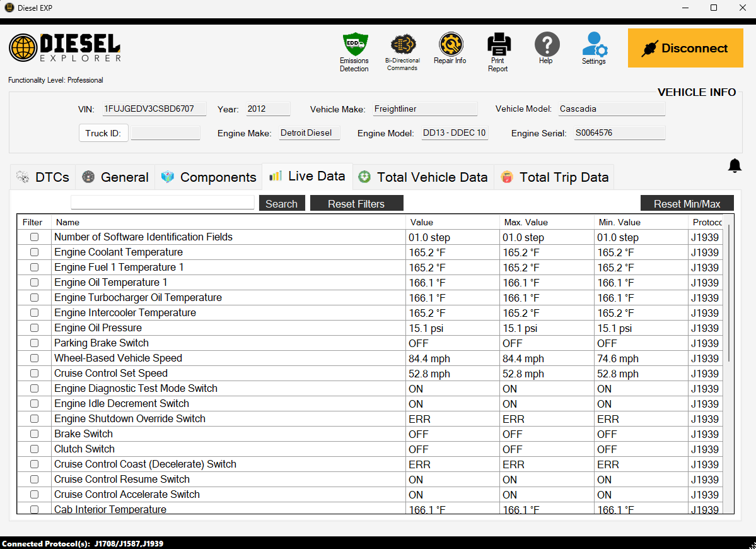The width and height of the screenshot is (756, 549).
Task: Click the notification bell icon
Action: 735,166
